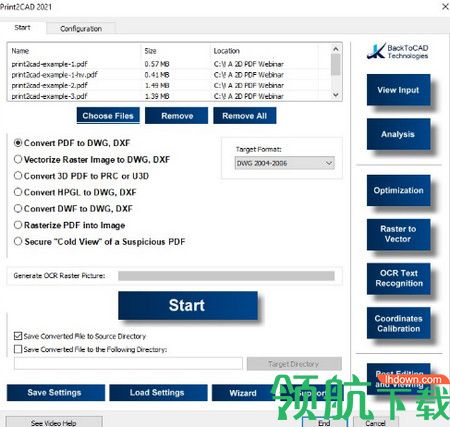Click the file list scroll up arrow
The width and height of the screenshot is (450, 427).
pyautogui.click(x=336, y=49)
